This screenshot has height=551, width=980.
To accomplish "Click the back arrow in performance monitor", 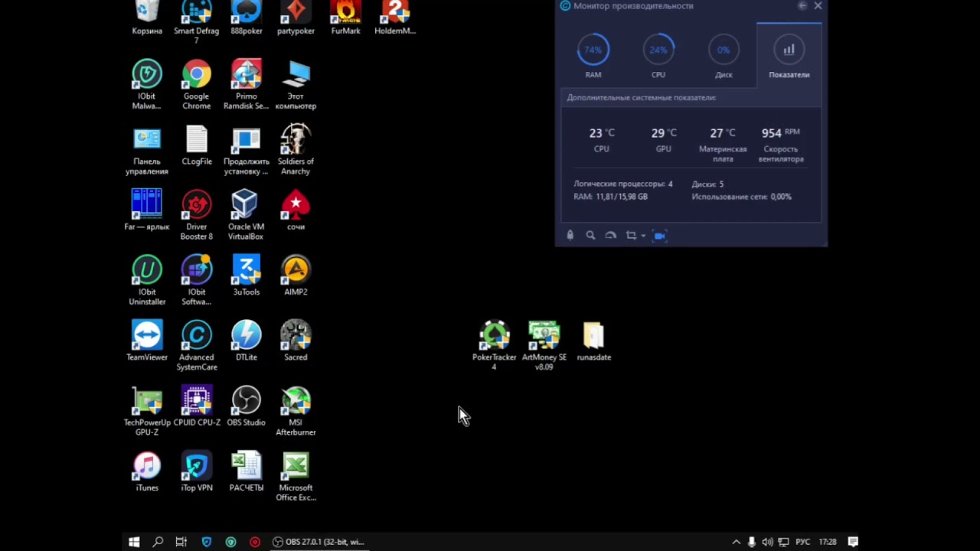I will (x=802, y=6).
